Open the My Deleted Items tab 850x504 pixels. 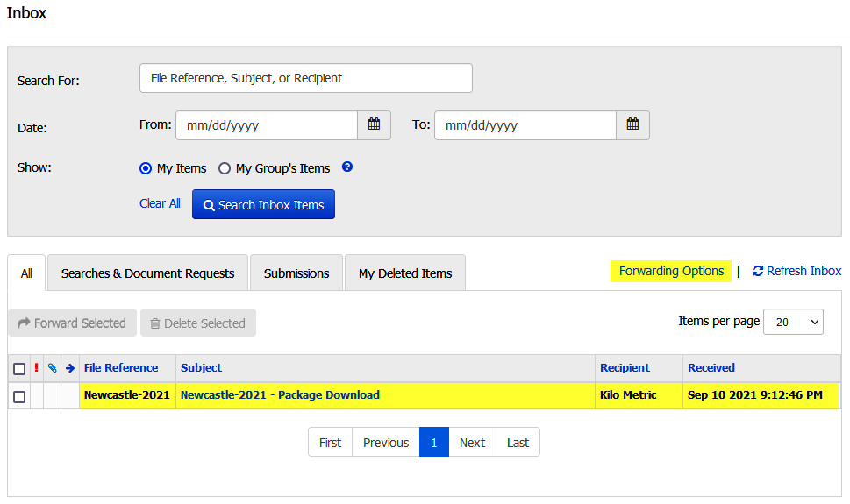[x=405, y=273]
